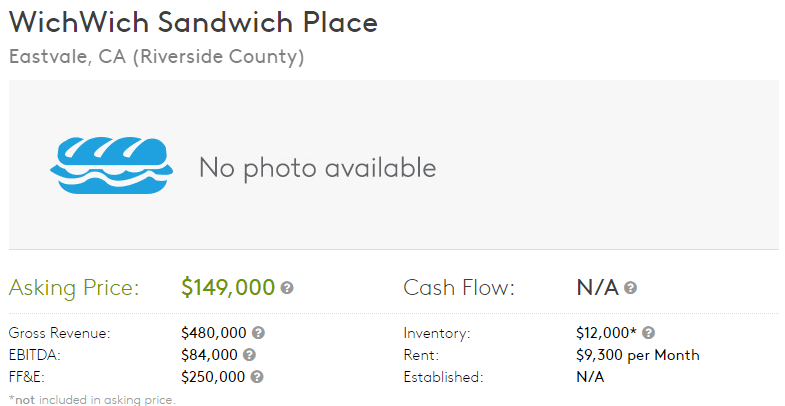
Task: Select the $149,000 asking price value
Action: point(228,288)
